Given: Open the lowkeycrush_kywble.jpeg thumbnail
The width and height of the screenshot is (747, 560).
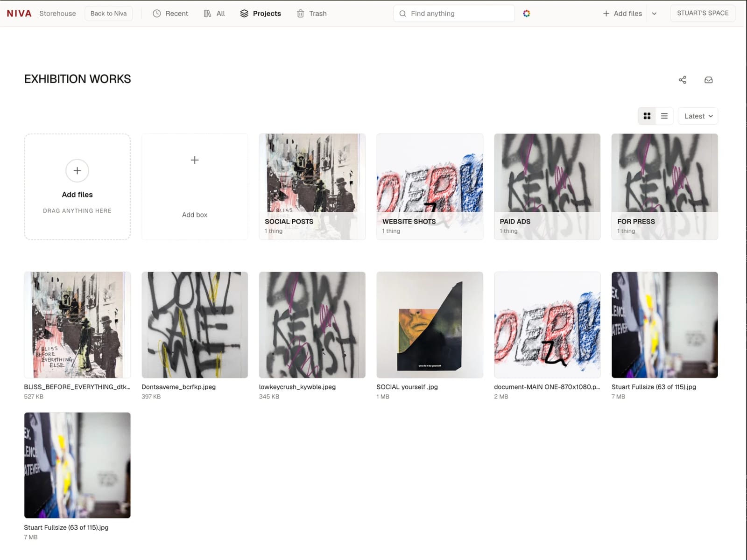Looking at the screenshot, I should [312, 325].
